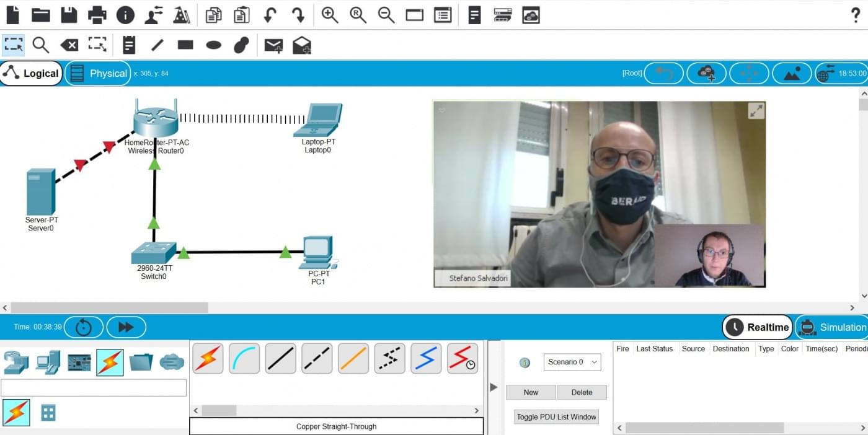Open the Logical workspace tab
This screenshot has height=435, width=868.
coord(31,73)
